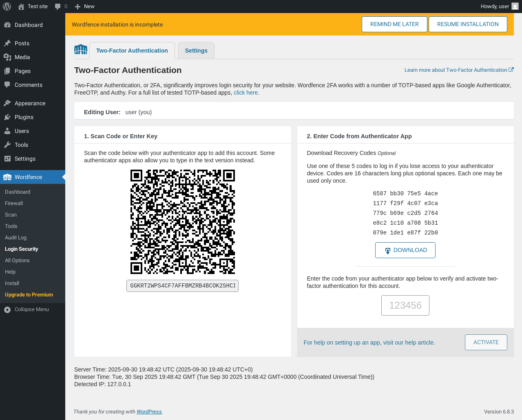Screen dimensions: 522x420
Task: Open Posts in the admin sidebar
Action: tap(22, 43)
